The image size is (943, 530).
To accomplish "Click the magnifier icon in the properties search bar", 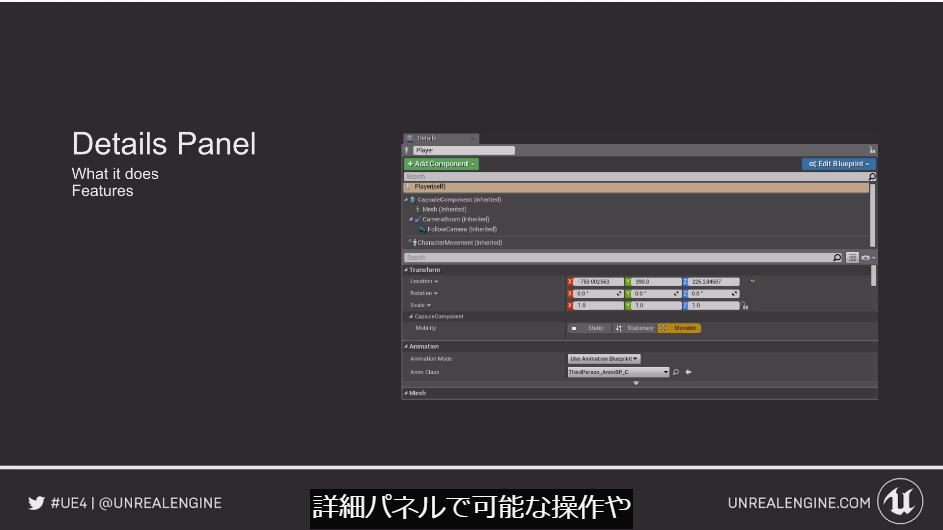I will [x=837, y=257].
